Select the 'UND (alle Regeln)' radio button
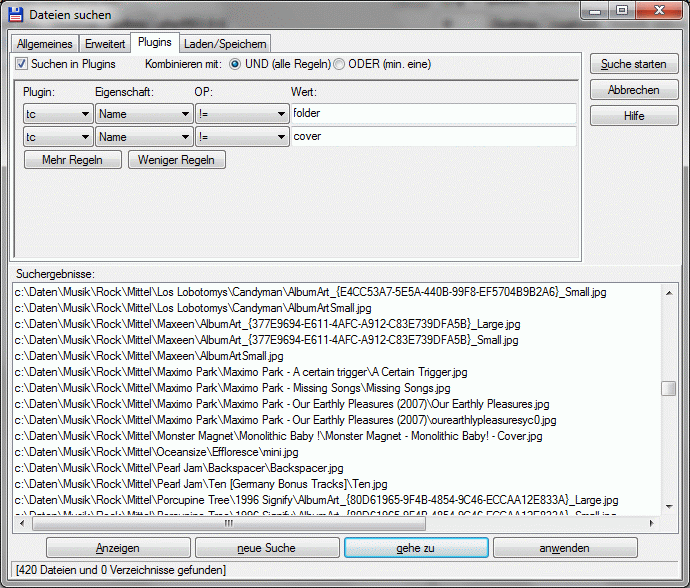The image size is (690, 588). pyautogui.click(x=236, y=64)
